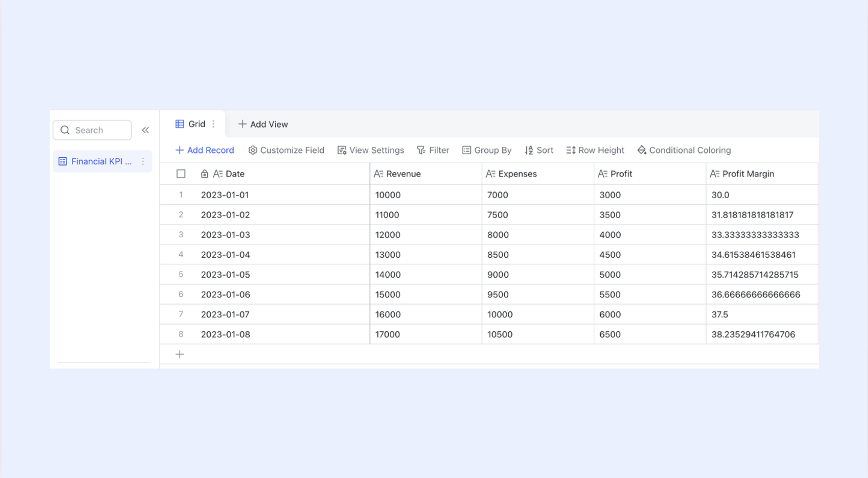Viewport: 868px width, 478px height.
Task: Click the text type icon for Expenses
Action: pos(490,174)
